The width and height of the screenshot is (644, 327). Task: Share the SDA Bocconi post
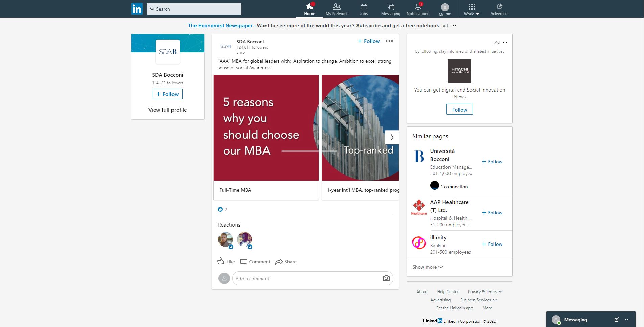tap(286, 262)
